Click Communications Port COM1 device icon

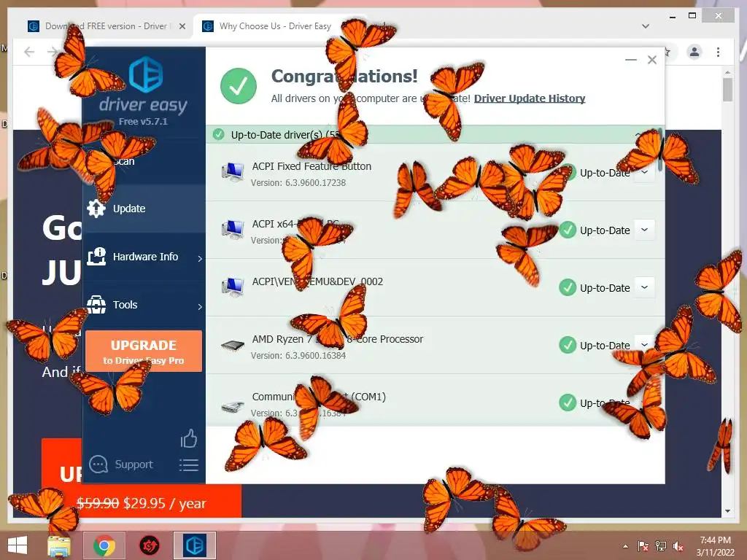[x=233, y=407]
